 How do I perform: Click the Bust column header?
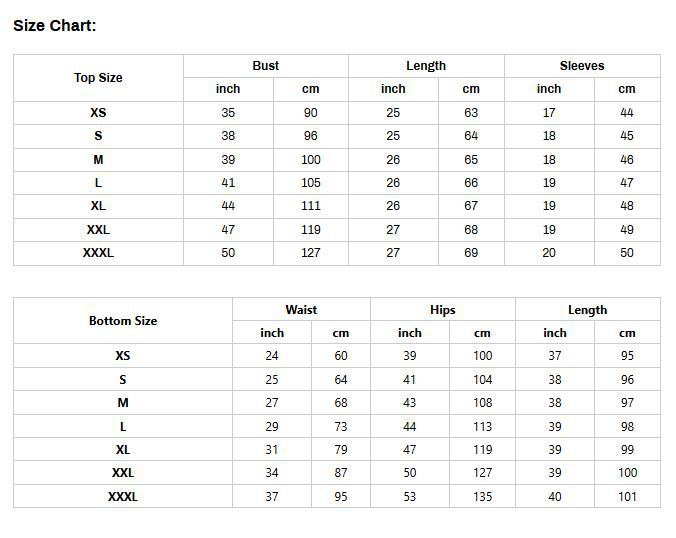pyautogui.click(x=266, y=66)
